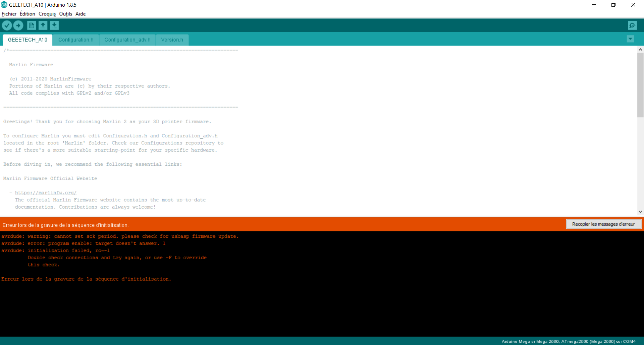Click the 'Marlin Firmware' header line in editor
The width and height of the screenshot is (644, 345).
pyautogui.click(x=31, y=65)
